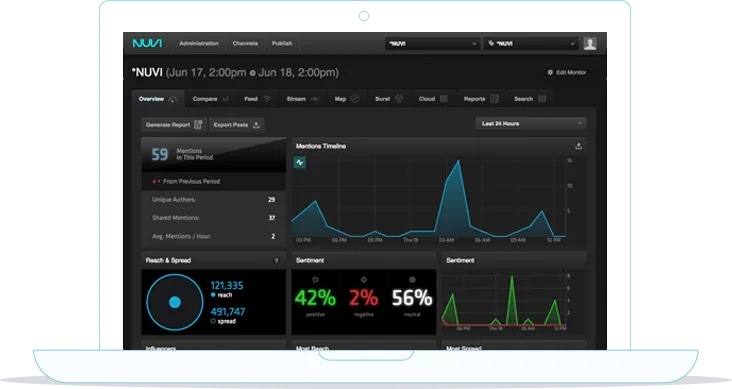Viewport: 732px width, 389px height.
Task: Click the tallest green peak in Sentiment chart
Action: [512, 277]
